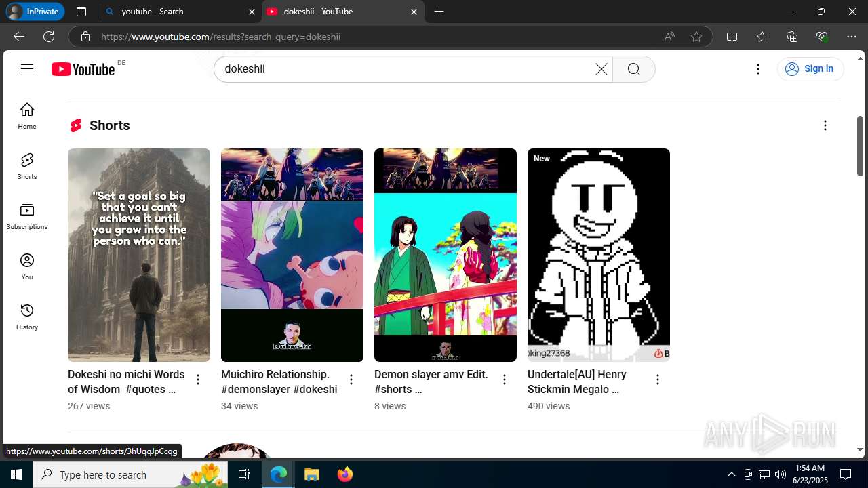Open options for Muichiro Relationship short
Image resolution: width=868 pixels, height=488 pixels.
(351, 380)
